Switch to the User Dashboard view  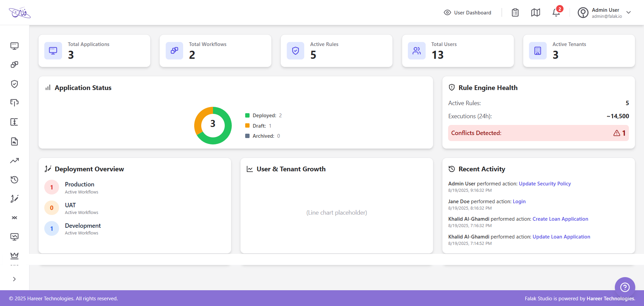point(468,12)
